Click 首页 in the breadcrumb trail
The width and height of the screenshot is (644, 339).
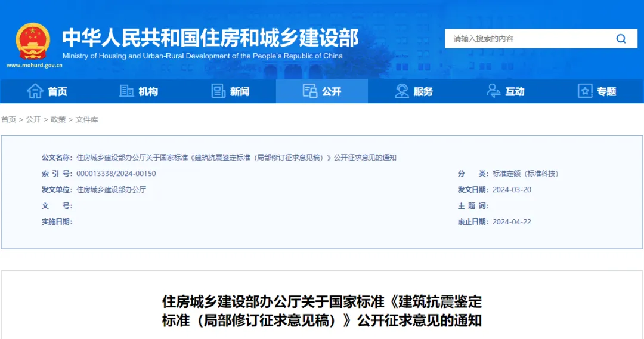pyautogui.click(x=9, y=120)
